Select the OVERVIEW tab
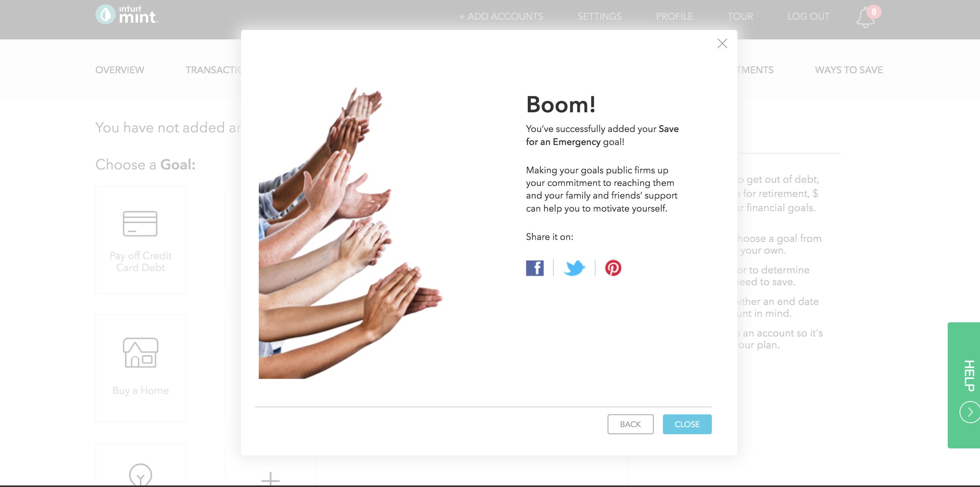The height and width of the screenshot is (487, 980). point(119,69)
